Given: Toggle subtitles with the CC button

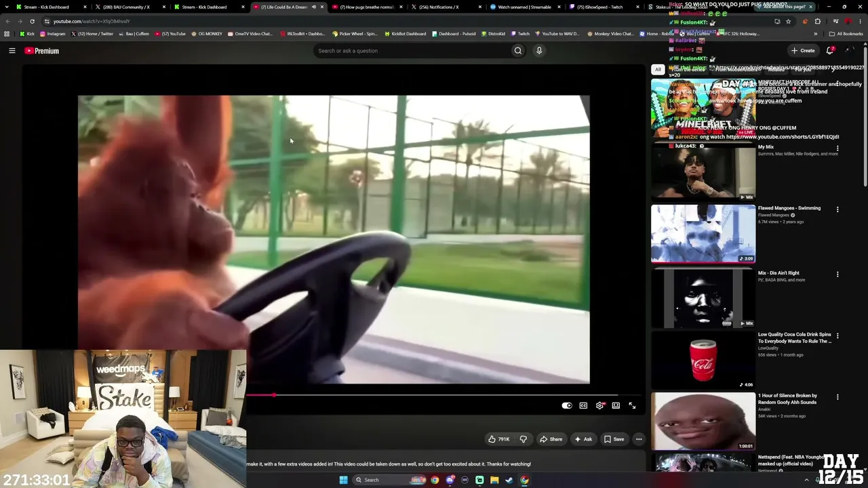Looking at the screenshot, I should pos(583,405).
